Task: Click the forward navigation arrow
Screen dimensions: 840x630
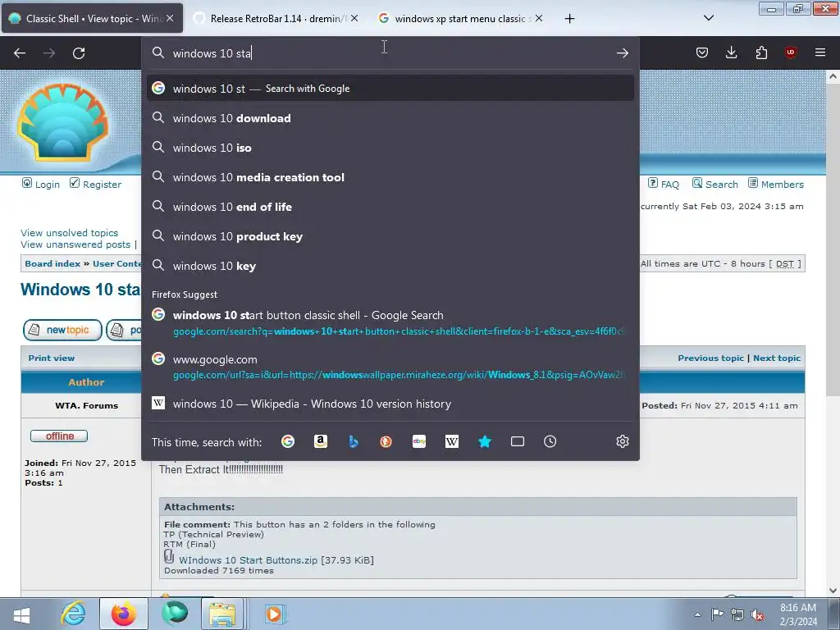Action: tap(49, 53)
